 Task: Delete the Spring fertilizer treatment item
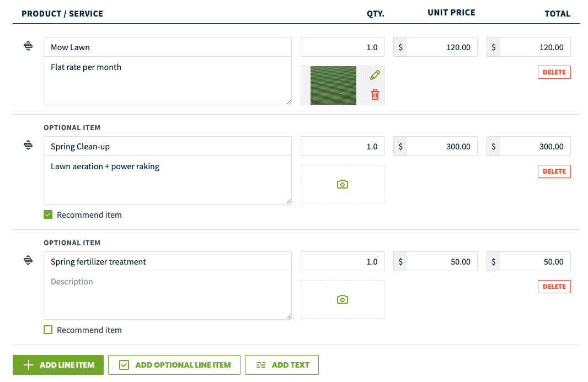coord(554,287)
